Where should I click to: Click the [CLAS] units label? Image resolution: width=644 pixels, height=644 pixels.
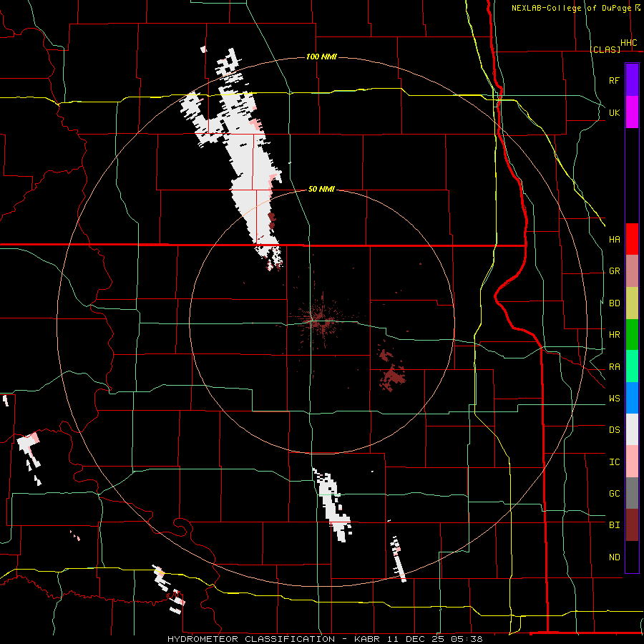click(605, 49)
